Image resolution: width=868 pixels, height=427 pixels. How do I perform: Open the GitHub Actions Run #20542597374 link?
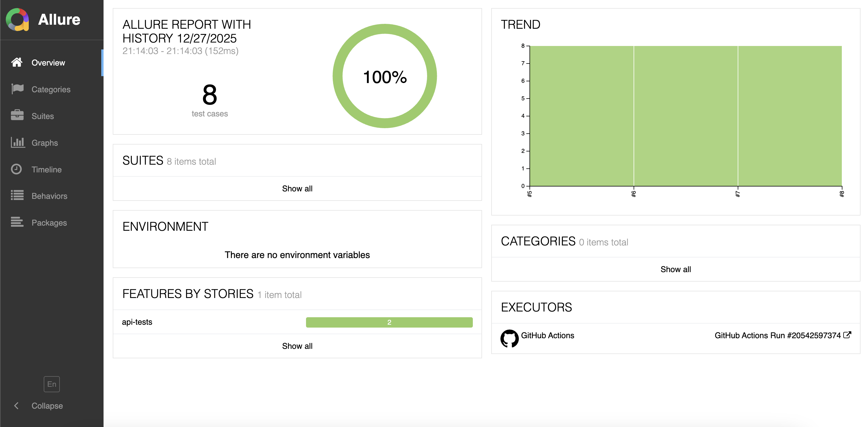click(x=778, y=335)
